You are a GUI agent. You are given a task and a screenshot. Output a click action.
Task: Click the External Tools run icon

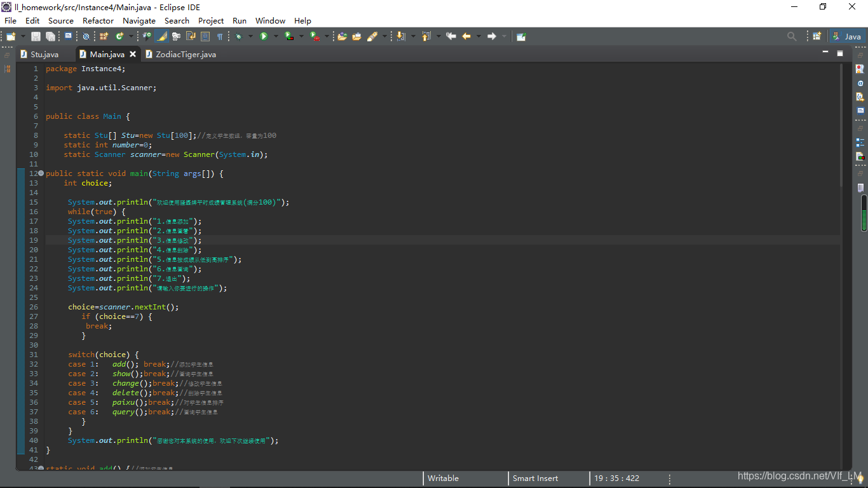315,37
